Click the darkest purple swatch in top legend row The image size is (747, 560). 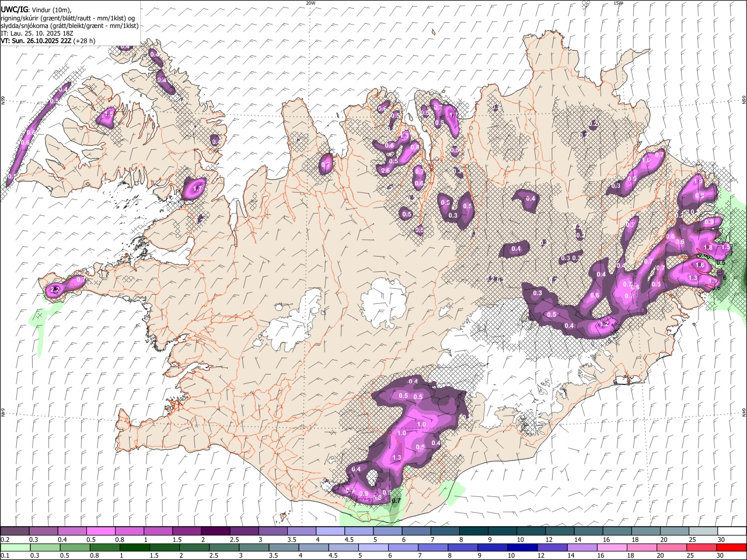pos(215,531)
